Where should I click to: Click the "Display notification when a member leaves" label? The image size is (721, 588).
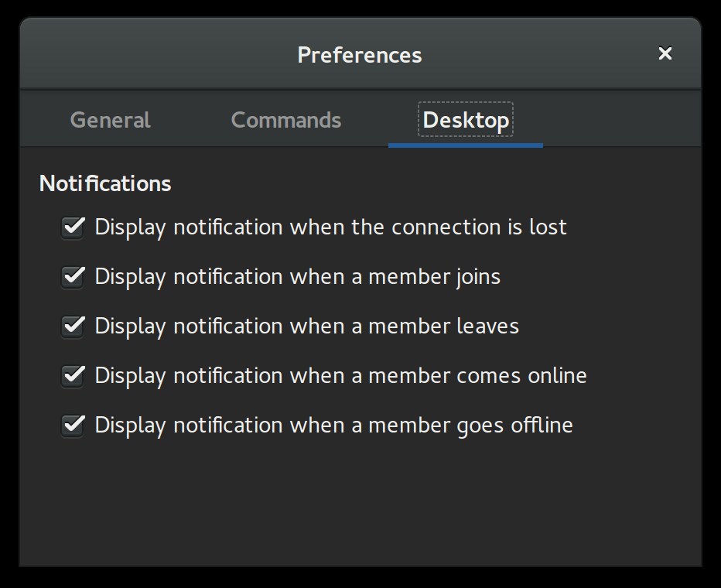(x=306, y=326)
